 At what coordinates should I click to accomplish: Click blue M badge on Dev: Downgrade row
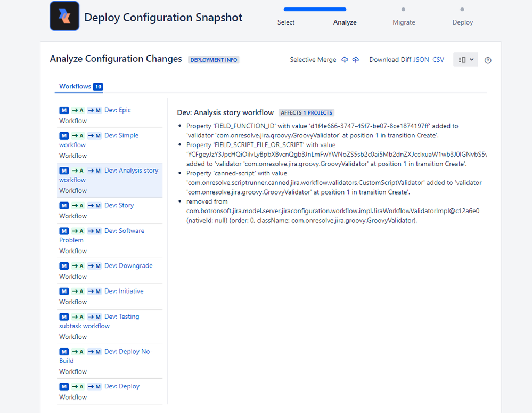64,266
